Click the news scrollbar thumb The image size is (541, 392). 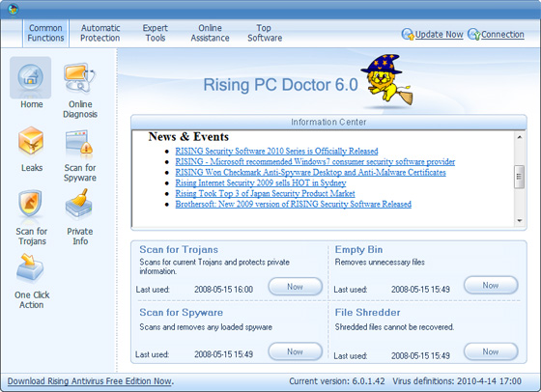coord(519,177)
